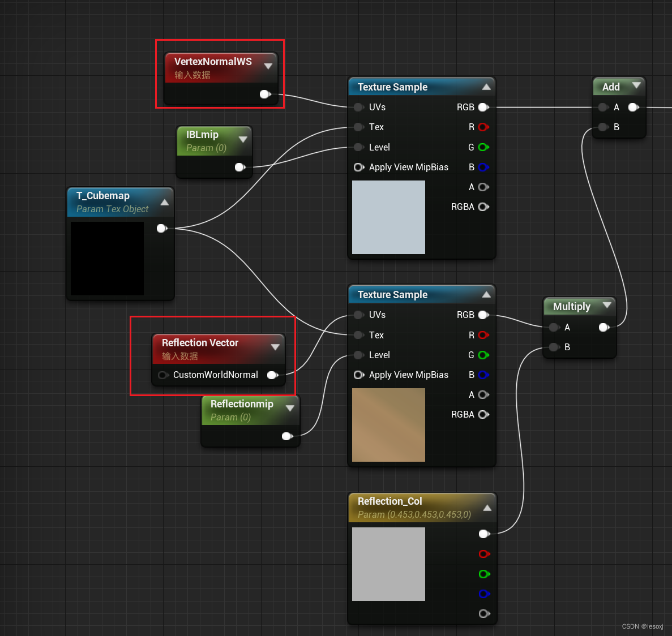This screenshot has height=636, width=672.
Task: Click the T_Cubemap node output pin
Action: (161, 228)
